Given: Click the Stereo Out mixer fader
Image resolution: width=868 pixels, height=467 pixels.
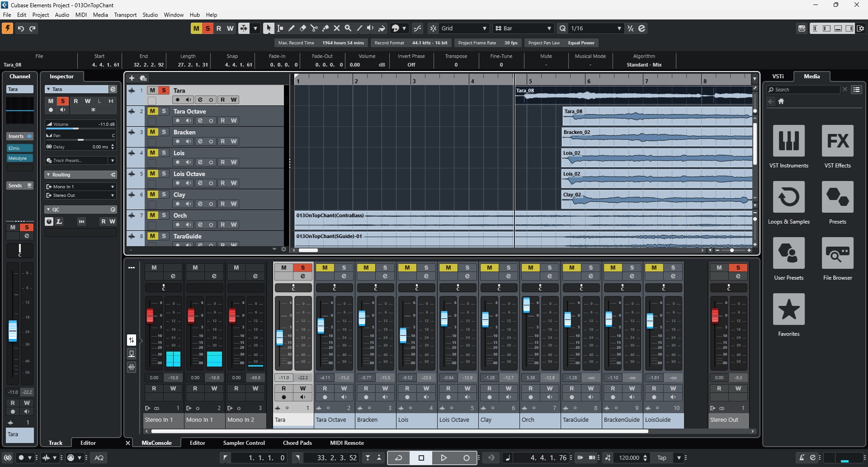Looking at the screenshot, I should point(715,315).
